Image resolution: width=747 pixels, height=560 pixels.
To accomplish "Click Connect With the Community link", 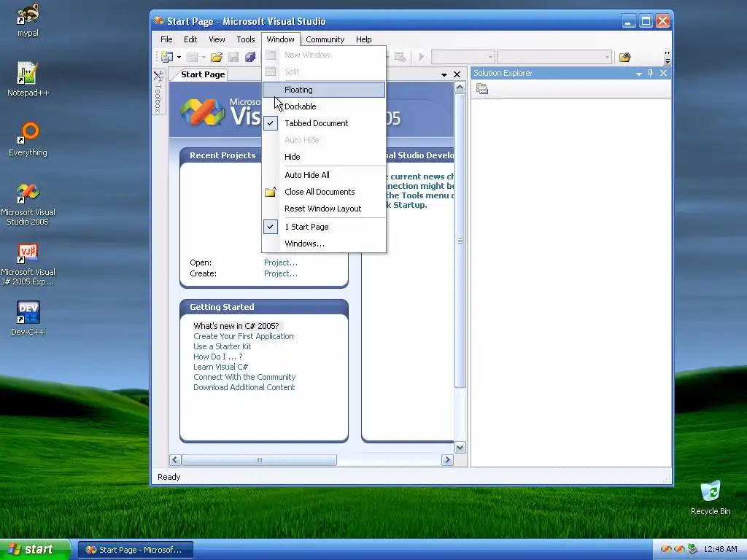I will (244, 377).
